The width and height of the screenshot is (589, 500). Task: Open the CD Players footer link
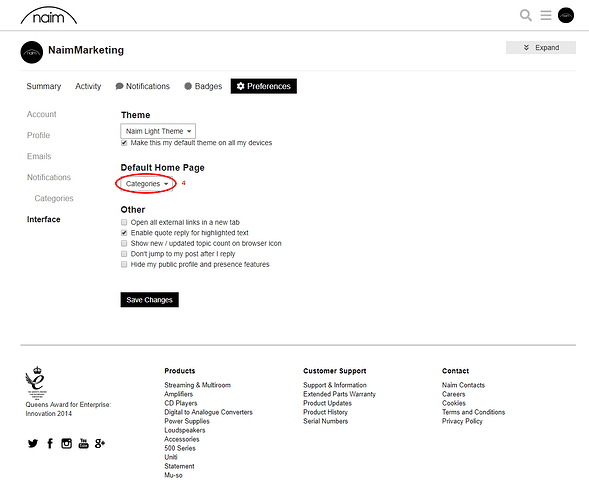point(181,403)
